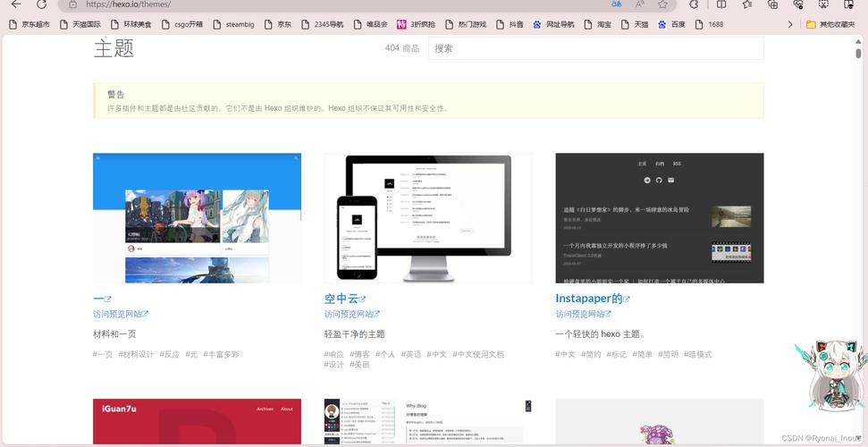
Task: Filter by the #博客 tag
Action: (360, 354)
